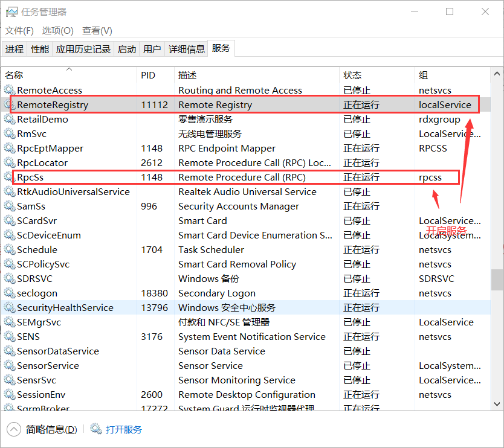Click the gear icon beside seclogon

[x=10, y=293]
